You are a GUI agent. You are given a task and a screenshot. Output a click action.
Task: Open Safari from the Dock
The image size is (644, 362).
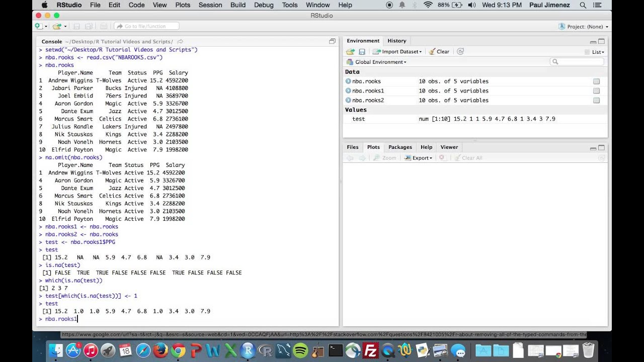point(143,350)
